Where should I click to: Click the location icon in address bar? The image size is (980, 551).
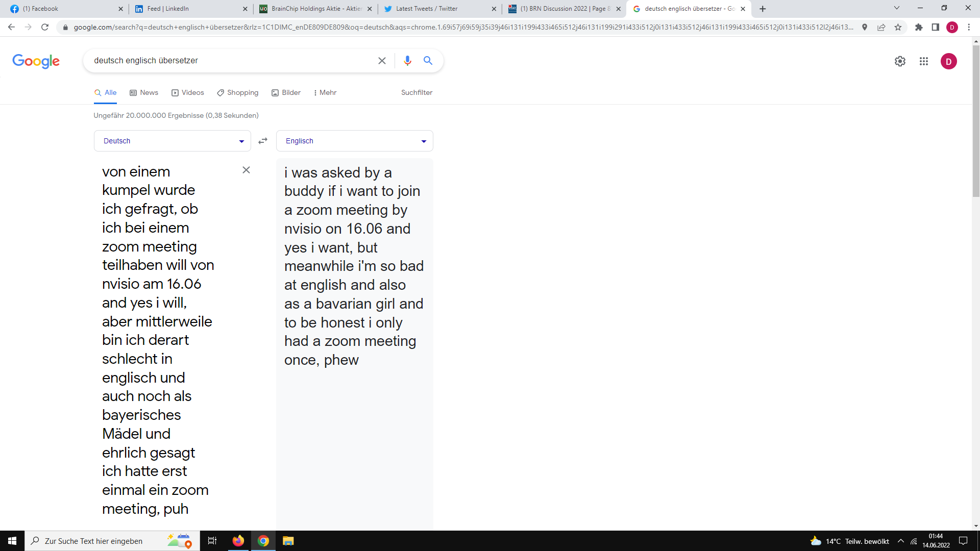865,27
